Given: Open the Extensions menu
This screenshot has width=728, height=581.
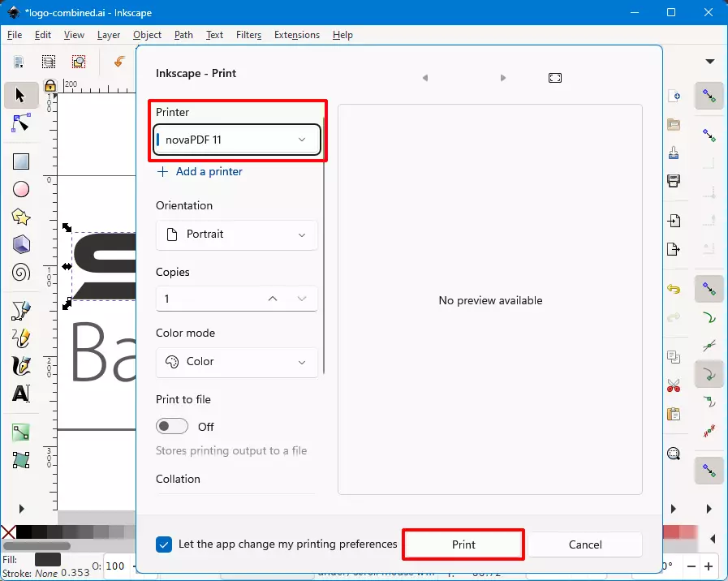Looking at the screenshot, I should point(296,35).
